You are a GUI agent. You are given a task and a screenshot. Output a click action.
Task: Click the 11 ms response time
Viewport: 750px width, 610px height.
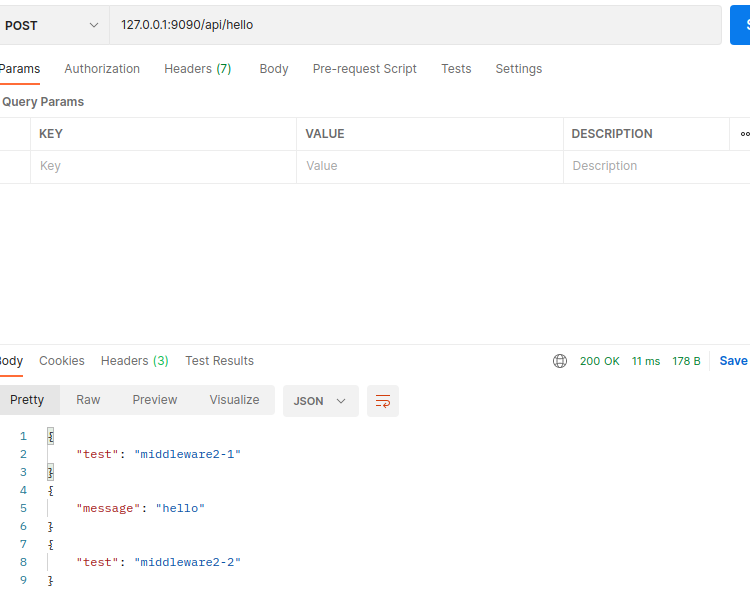click(x=646, y=361)
